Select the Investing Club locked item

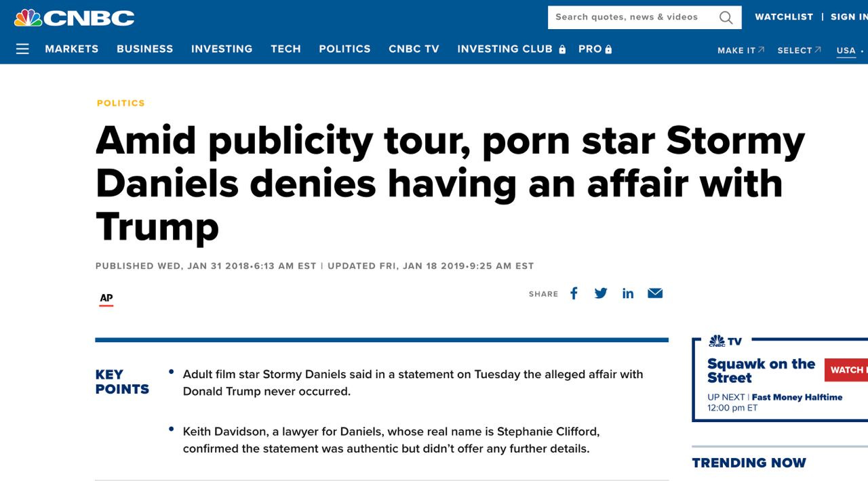click(511, 49)
